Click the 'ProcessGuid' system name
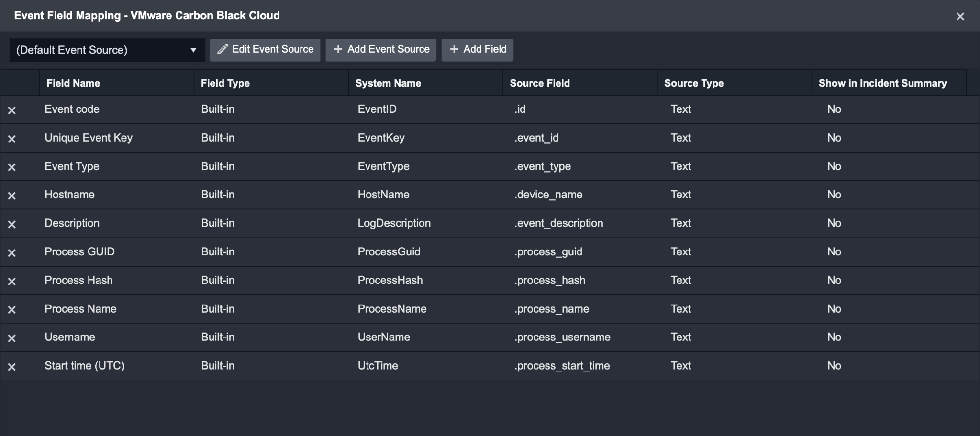Viewport: 980px width, 436px height. click(389, 251)
